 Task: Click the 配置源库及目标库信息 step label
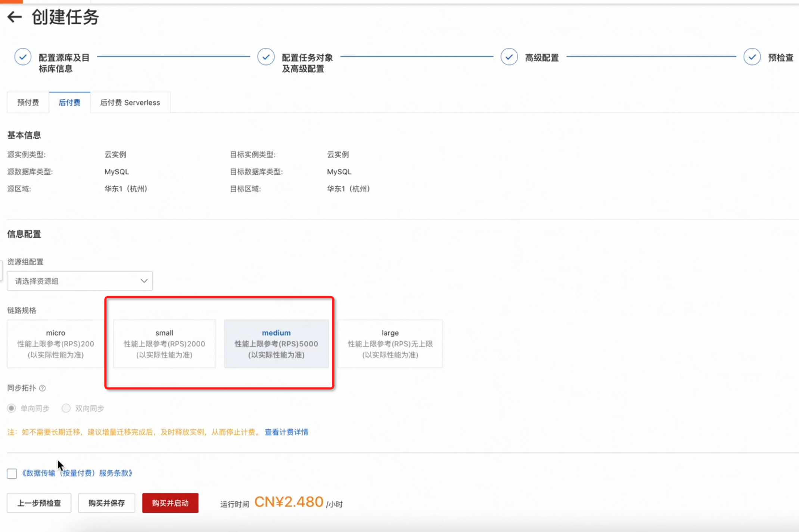click(x=64, y=63)
